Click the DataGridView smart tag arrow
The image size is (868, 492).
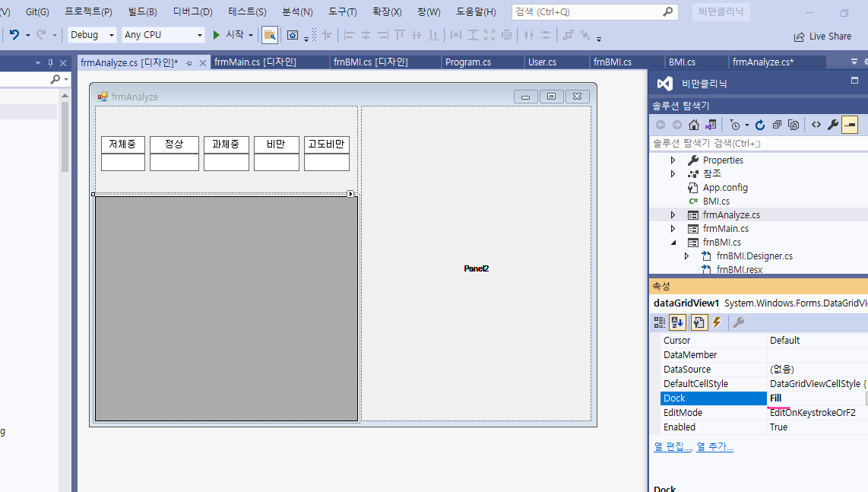pyautogui.click(x=350, y=193)
